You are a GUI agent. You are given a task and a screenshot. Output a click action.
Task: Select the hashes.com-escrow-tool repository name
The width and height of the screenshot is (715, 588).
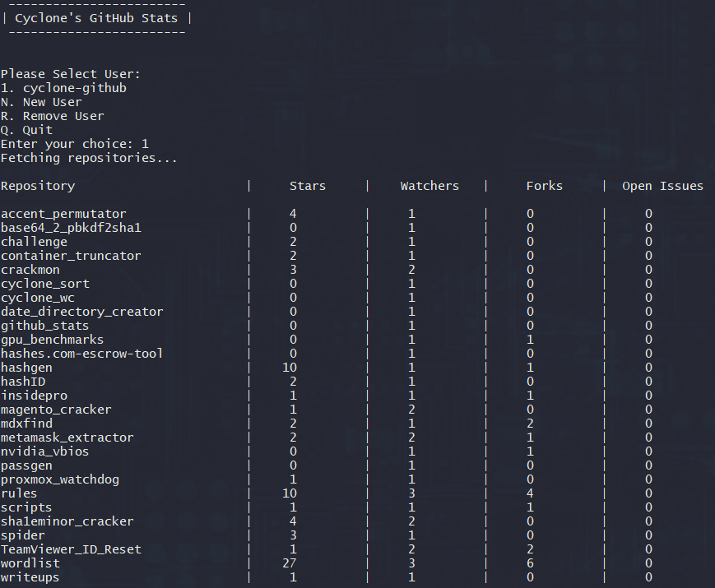pos(82,354)
